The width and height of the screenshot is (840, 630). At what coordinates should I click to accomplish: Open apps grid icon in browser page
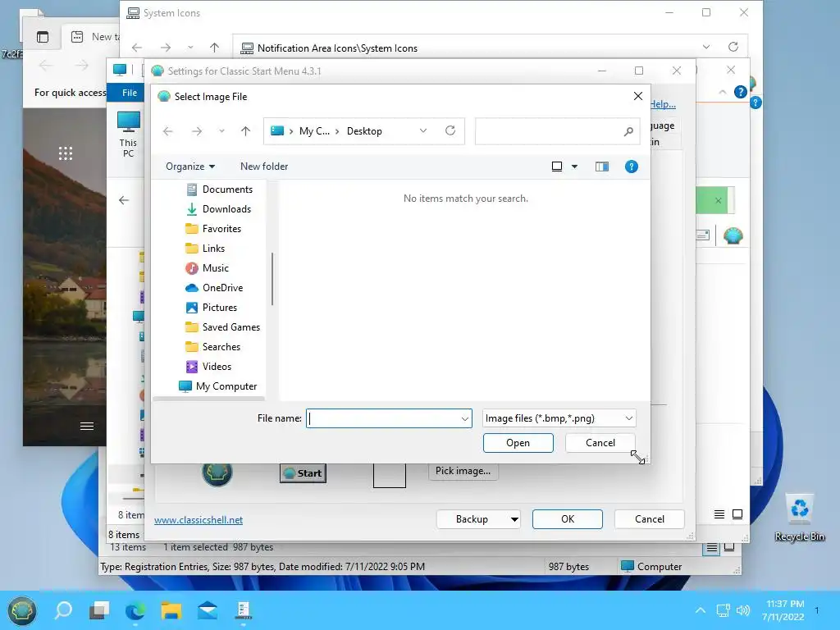[x=66, y=153]
